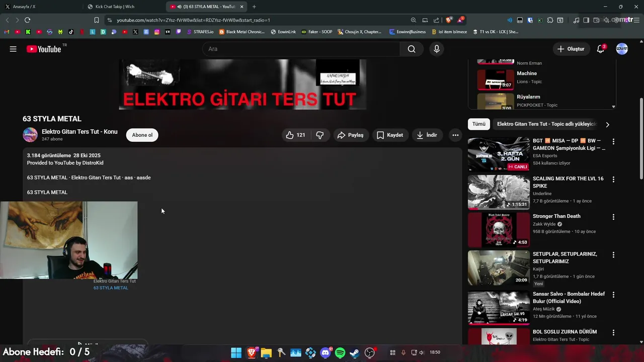The width and height of the screenshot is (644, 362).
Task: Open Brave Shields lion icon
Action: coord(448,20)
